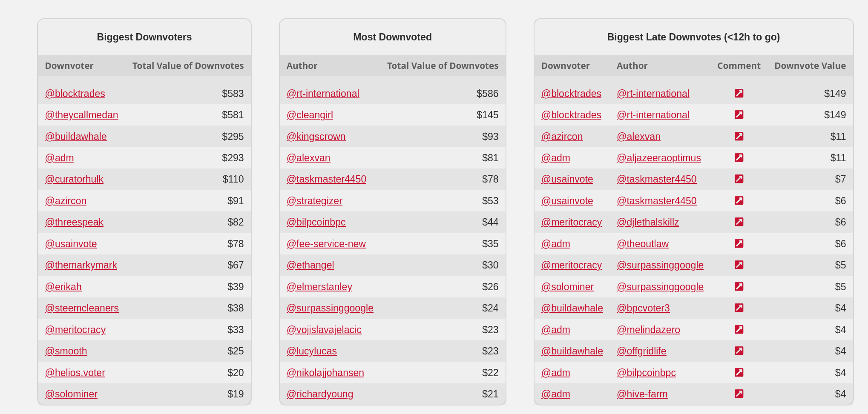Image resolution: width=868 pixels, height=414 pixels.
Task: Click @themarkymark downvoter link
Action: click(x=81, y=265)
